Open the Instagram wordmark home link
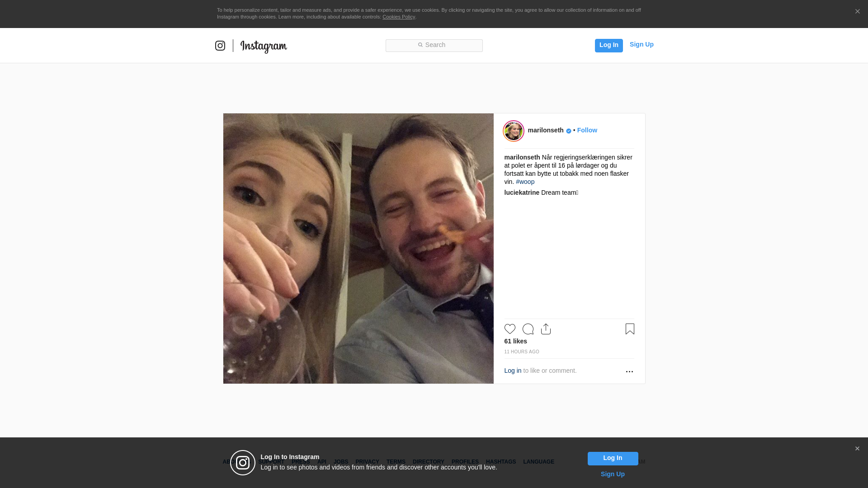Viewport: 868px width, 488px height. (x=264, y=47)
